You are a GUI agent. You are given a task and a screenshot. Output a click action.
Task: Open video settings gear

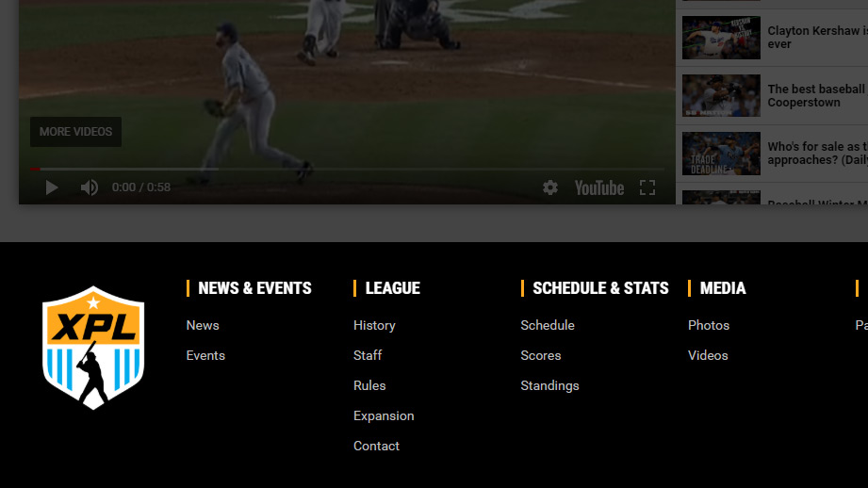[x=550, y=187]
